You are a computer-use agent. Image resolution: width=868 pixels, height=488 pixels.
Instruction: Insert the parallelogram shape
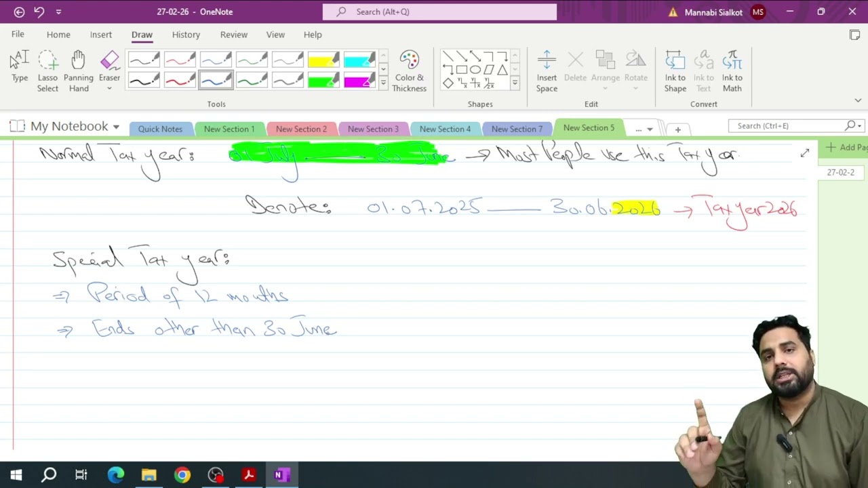click(489, 70)
